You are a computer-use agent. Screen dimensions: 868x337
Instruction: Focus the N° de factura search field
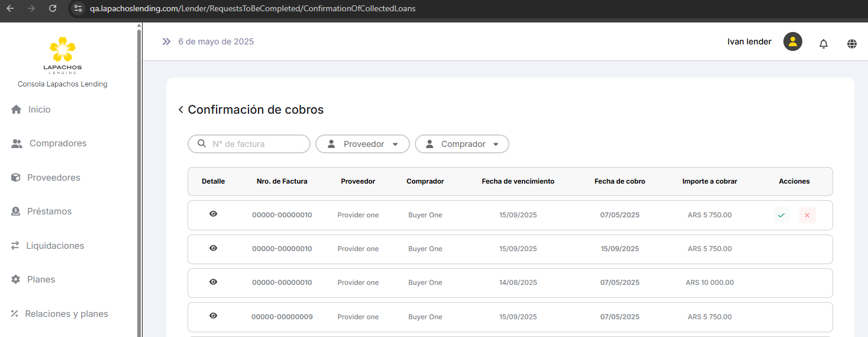(254, 144)
